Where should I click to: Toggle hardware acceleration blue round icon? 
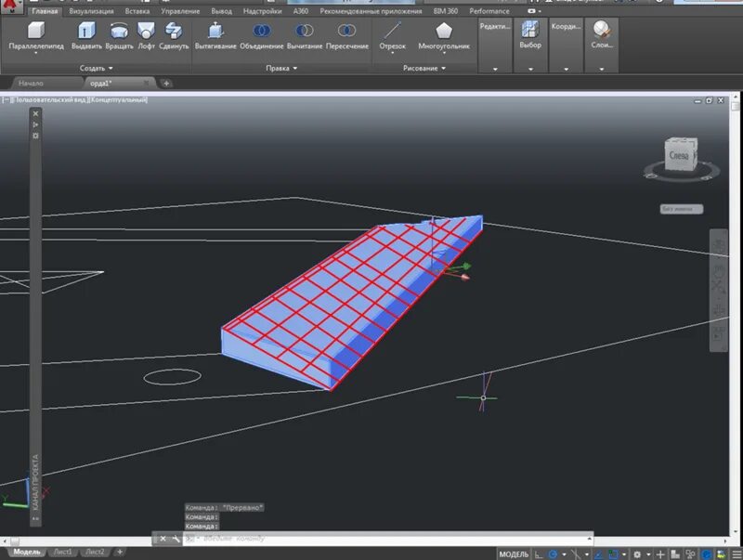click(x=707, y=553)
